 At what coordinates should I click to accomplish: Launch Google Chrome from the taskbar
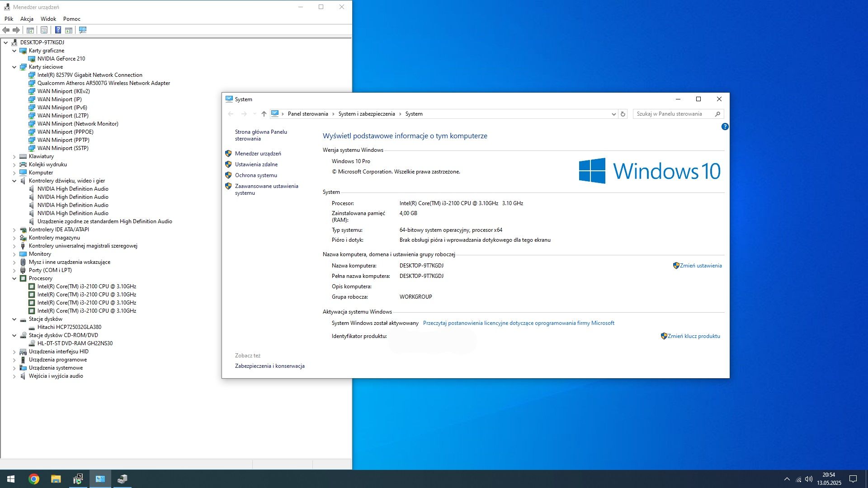[34, 479]
